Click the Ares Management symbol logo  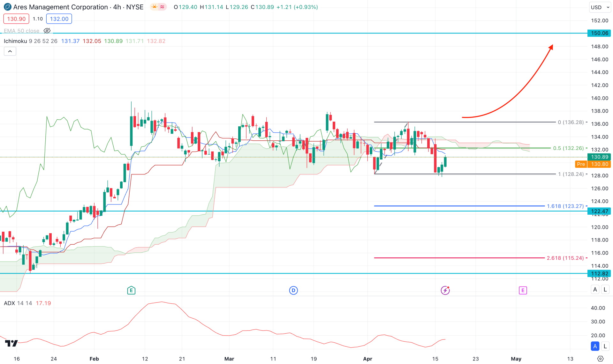(x=7, y=7)
